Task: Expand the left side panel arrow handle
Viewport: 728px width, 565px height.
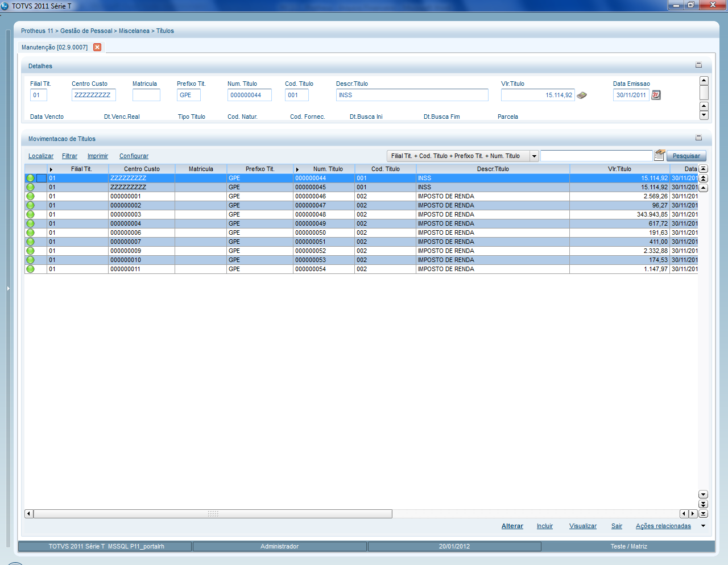Action: tap(8, 289)
